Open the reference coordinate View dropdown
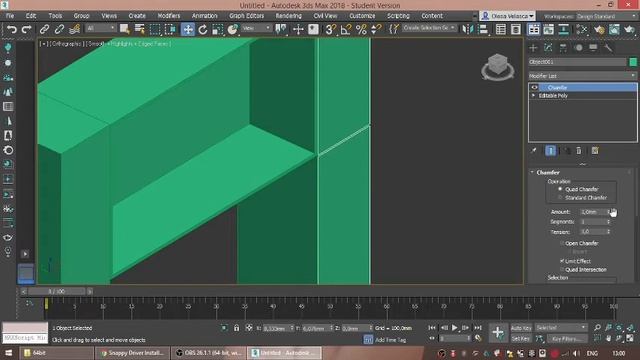Viewport: 640px width, 360px height. (256, 28)
